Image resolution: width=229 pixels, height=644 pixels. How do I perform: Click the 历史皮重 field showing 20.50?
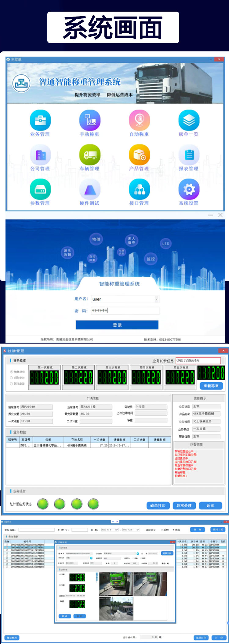pyautogui.click(x=36, y=414)
